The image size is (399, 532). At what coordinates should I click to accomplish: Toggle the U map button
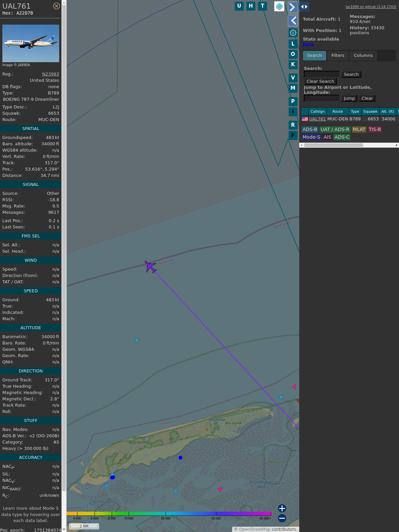tap(239, 6)
